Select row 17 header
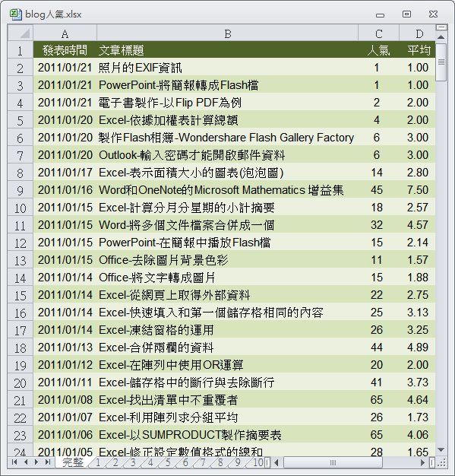Screen dimensions: 455x476 21,330
